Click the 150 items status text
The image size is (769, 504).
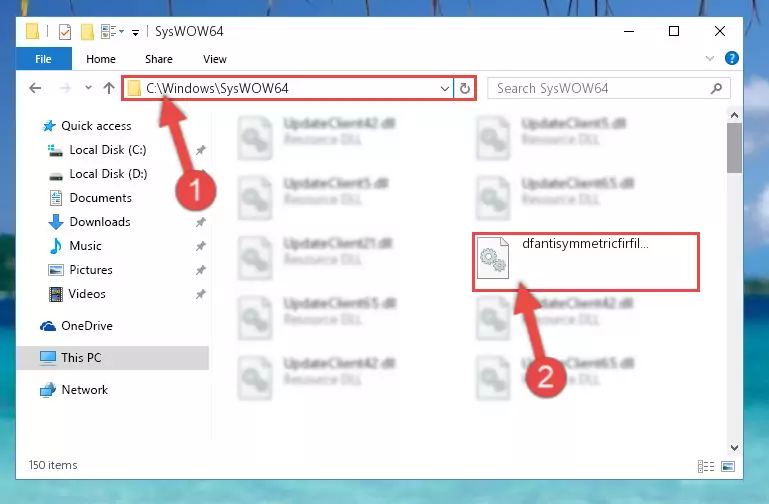tap(53, 465)
